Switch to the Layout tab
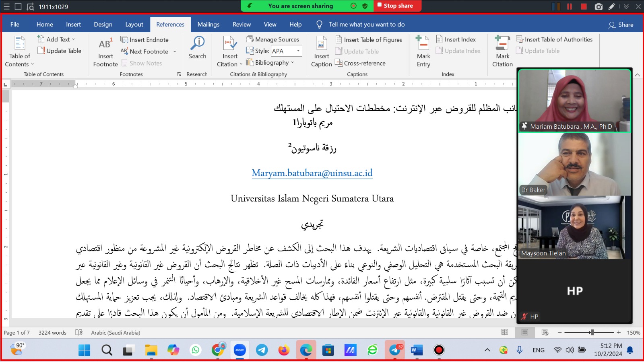This screenshot has width=644, height=362. coord(134,25)
